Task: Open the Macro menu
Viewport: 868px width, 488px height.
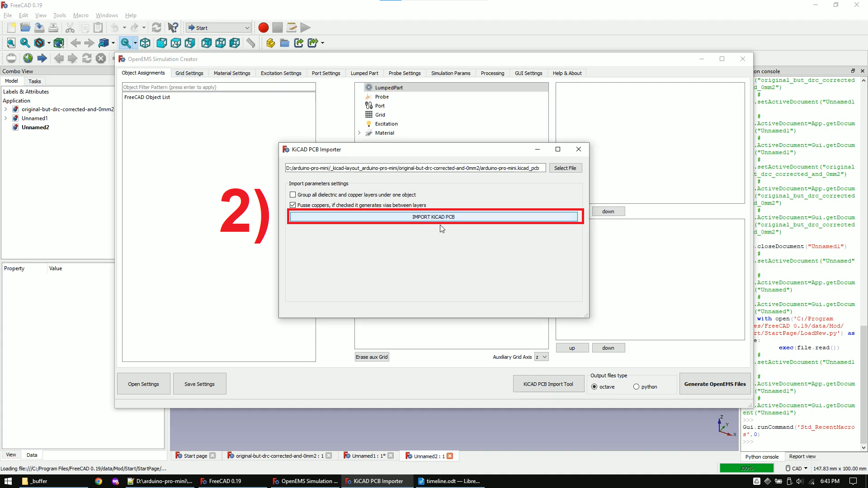Action: (x=80, y=15)
